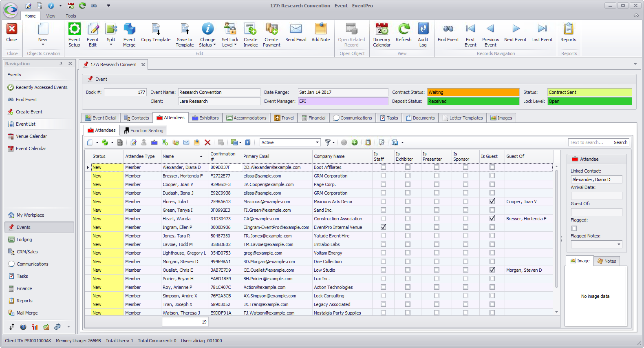Click the envelope icon in attendee toolbar
The height and width of the screenshot is (348, 644).
[186, 142]
